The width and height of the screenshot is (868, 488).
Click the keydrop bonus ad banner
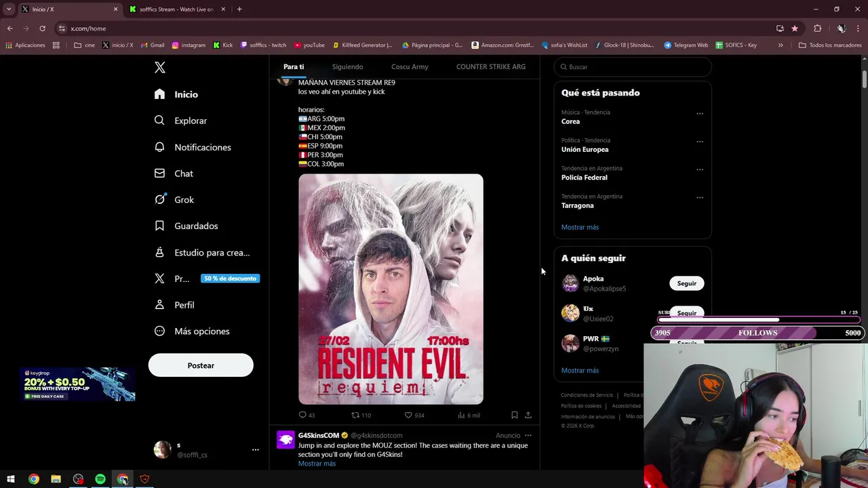[x=77, y=384]
